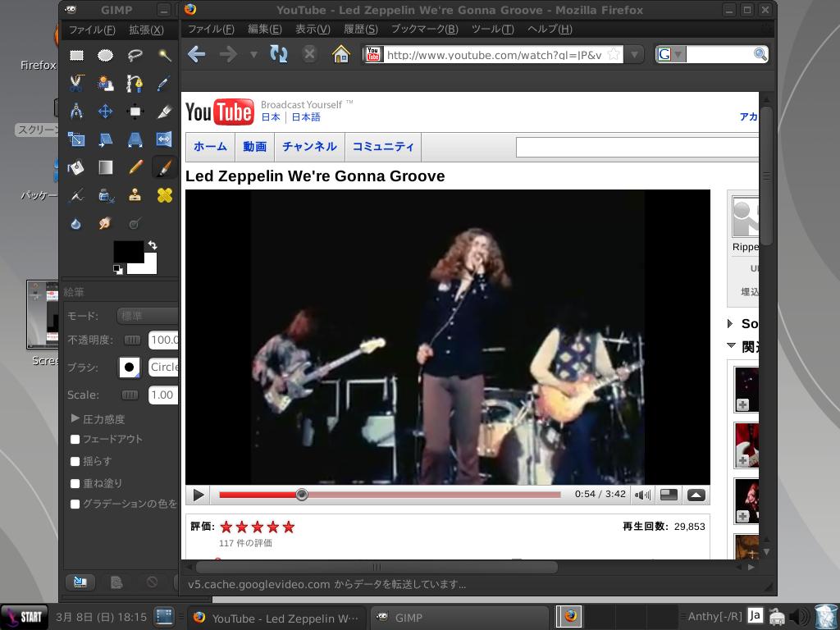
Task: Open the モード dropdown in tool options
Action: coord(148,316)
